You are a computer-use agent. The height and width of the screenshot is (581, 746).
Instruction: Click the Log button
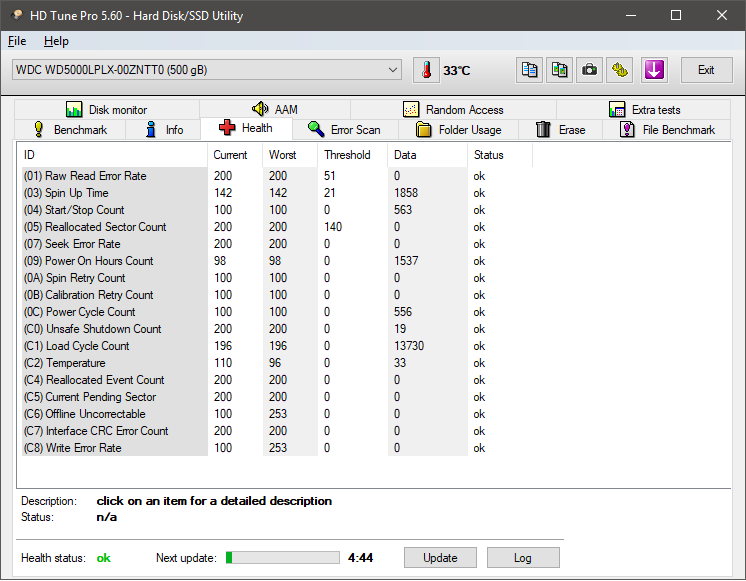pyautogui.click(x=522, y=558)
